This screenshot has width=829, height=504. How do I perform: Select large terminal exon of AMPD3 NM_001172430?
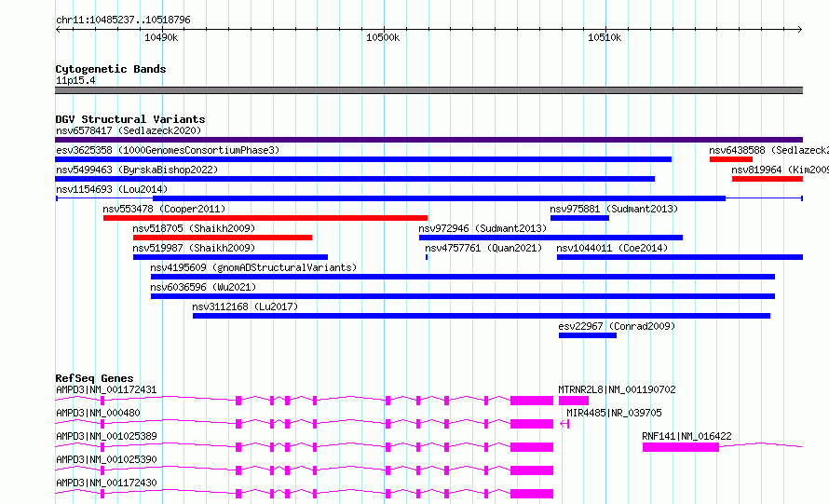click(532, 494)
